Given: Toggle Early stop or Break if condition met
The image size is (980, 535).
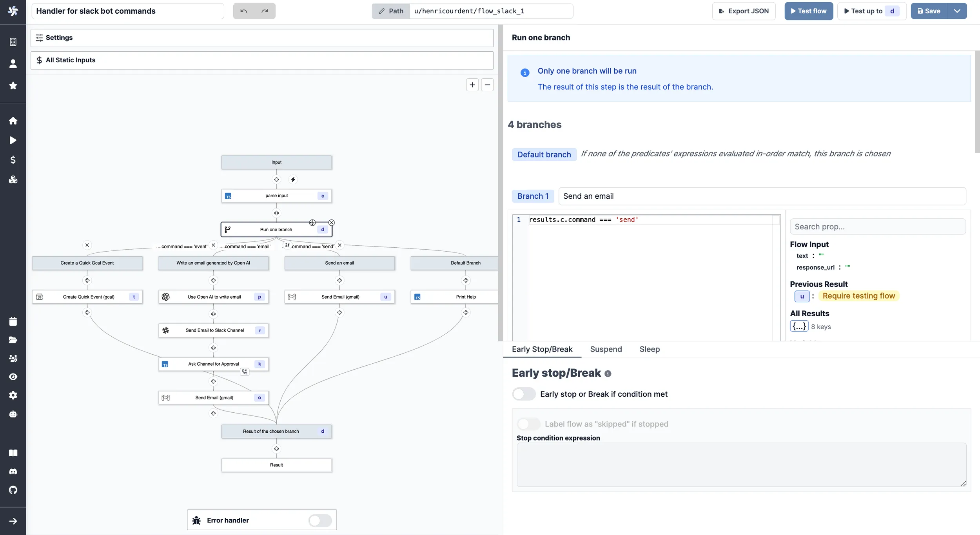Looking at the screenshot, I should click(x=524, y=394).
